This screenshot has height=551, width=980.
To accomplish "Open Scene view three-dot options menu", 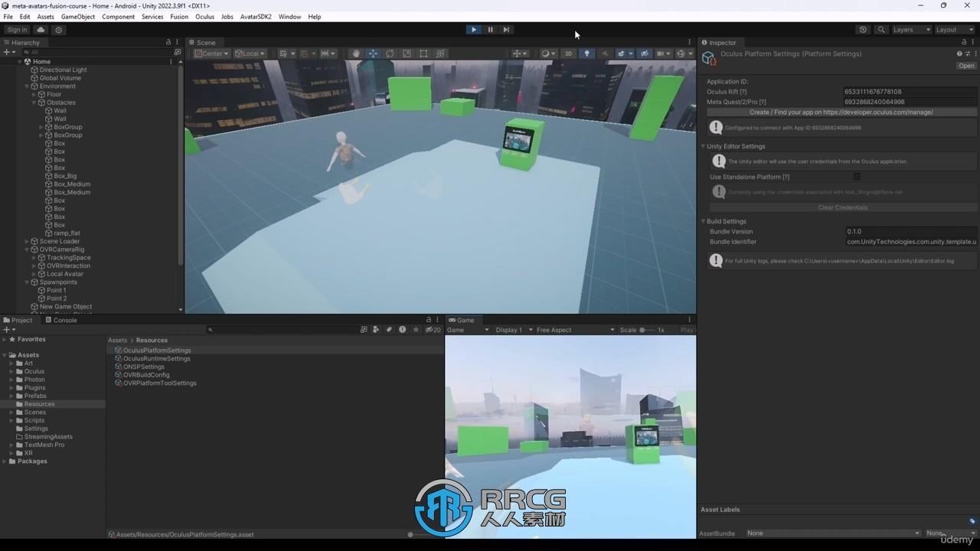I will [690, 42].
